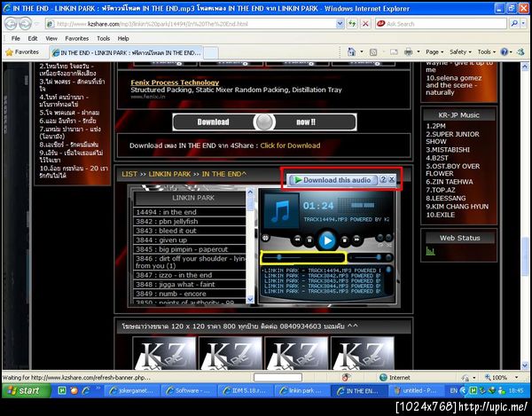Close the Download this audio bar

pos(392,179)
